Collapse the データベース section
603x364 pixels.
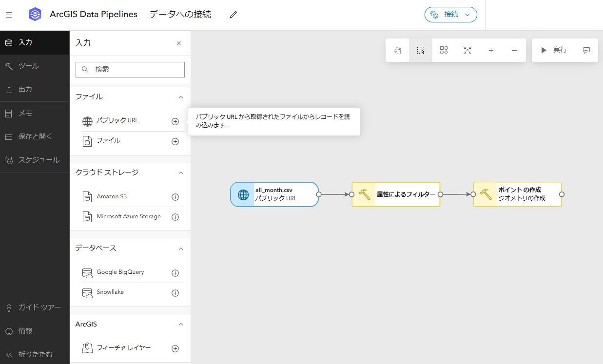tap(180, 249)
